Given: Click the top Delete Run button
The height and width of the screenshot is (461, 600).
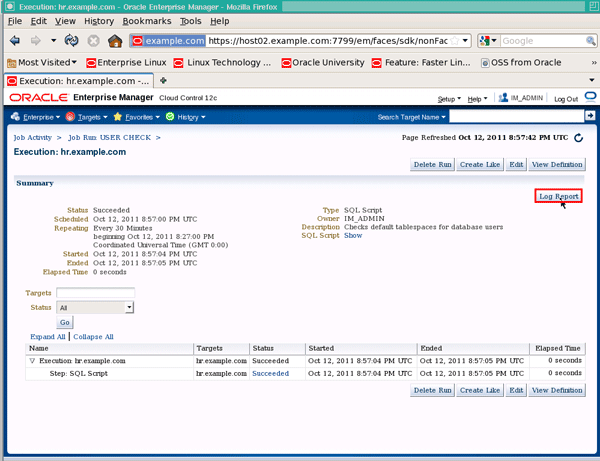Looking at the screenshot, I should pyautogui.click(x=432, y=165).
